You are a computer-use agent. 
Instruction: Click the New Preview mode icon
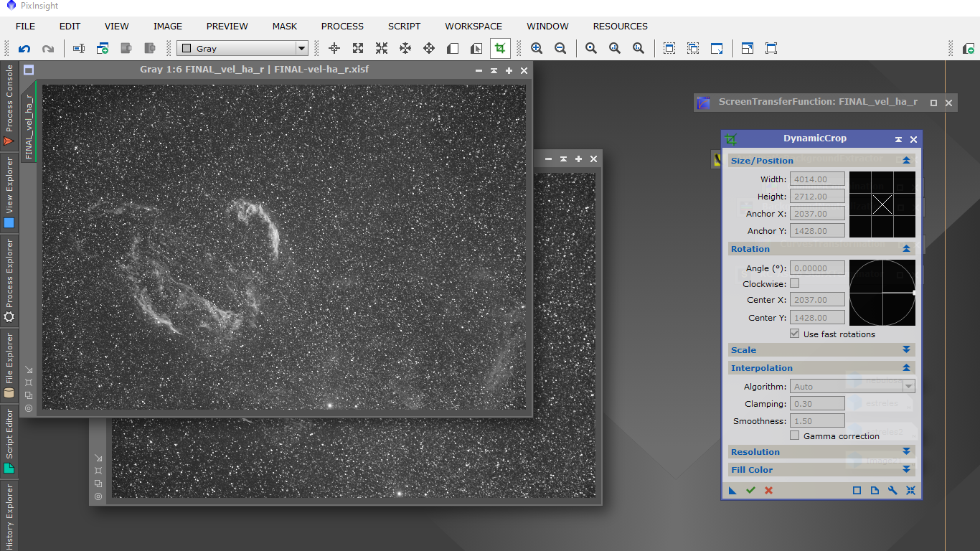(x=453, y=49)
